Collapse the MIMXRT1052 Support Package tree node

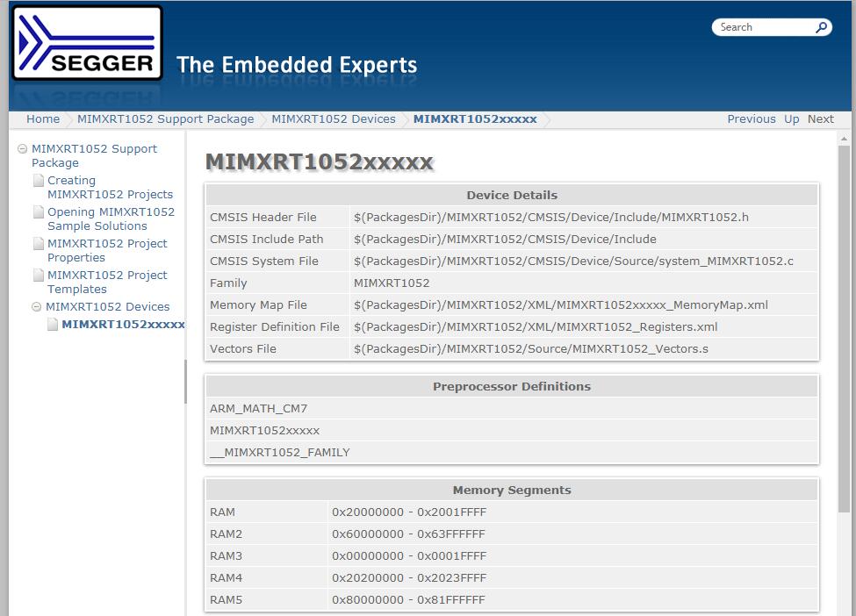(22, 148)
